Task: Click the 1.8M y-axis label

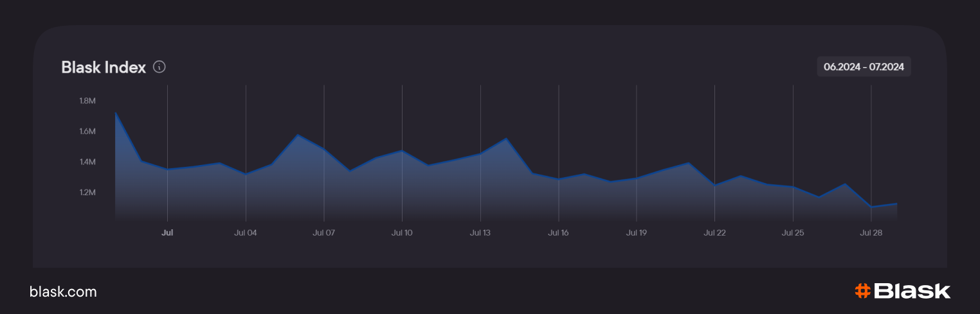Action: point(87,101)
